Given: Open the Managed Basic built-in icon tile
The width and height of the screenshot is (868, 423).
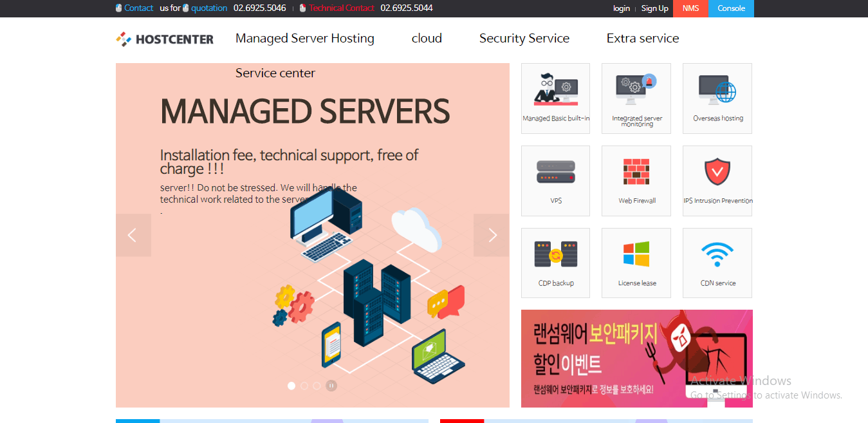Looking at the screenshot, I should click(x=555, y=99).
